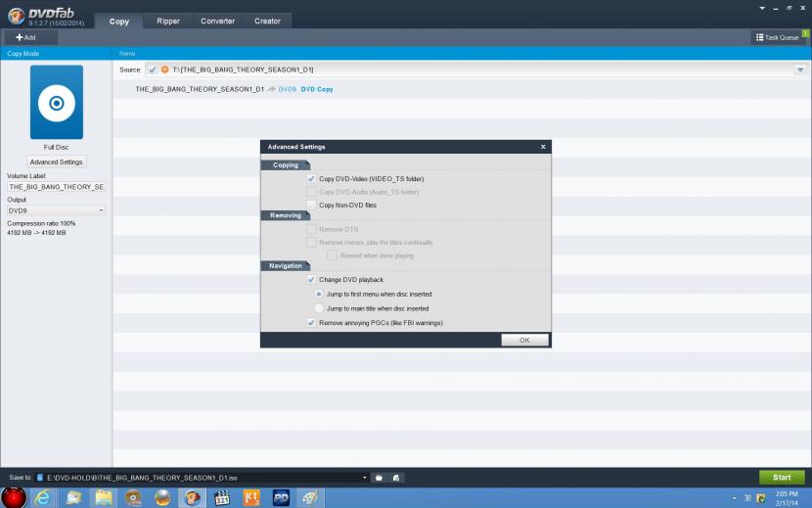Open Media Player Classic from the taskbar
Screen dimensions: 812x508
click(222, 498)
